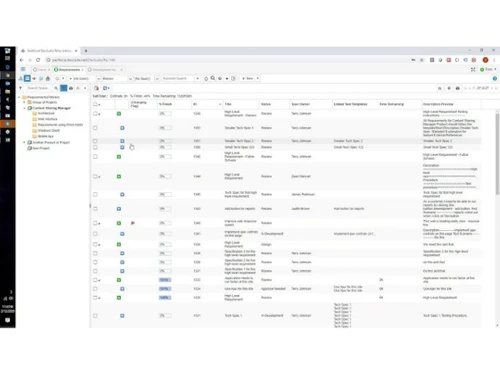Check the Add button for reports row checkbox

click(95, 209)
